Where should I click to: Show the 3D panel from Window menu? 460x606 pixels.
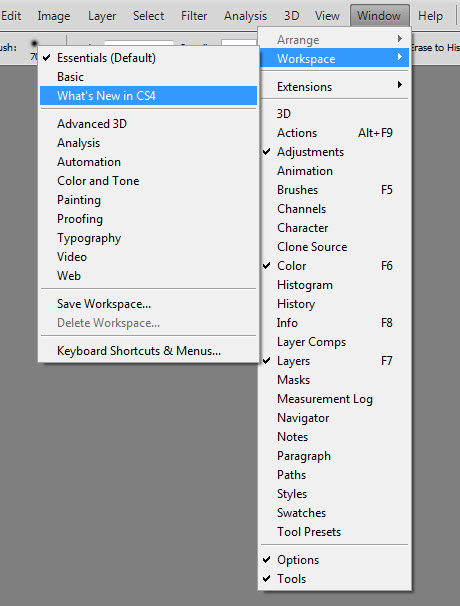[334, 114]
